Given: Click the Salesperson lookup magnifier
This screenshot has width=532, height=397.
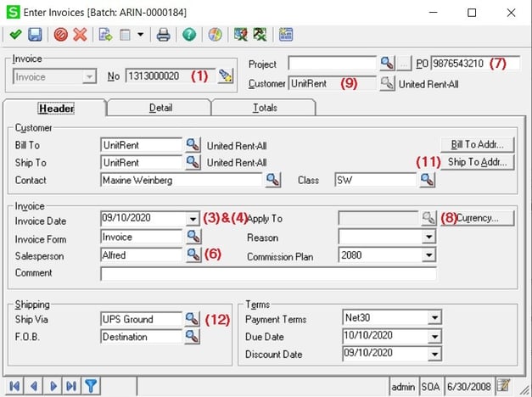Looking at the screenshot, I should 193,254.
